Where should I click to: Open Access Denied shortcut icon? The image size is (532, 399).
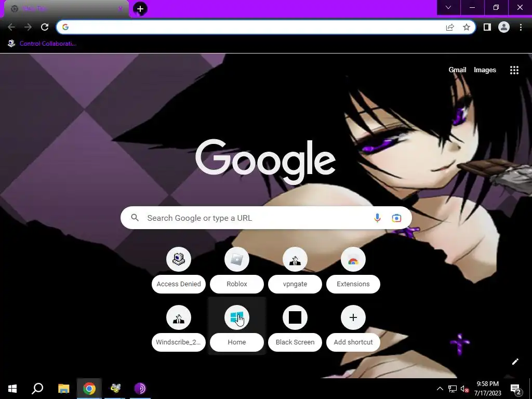point(179,259)
